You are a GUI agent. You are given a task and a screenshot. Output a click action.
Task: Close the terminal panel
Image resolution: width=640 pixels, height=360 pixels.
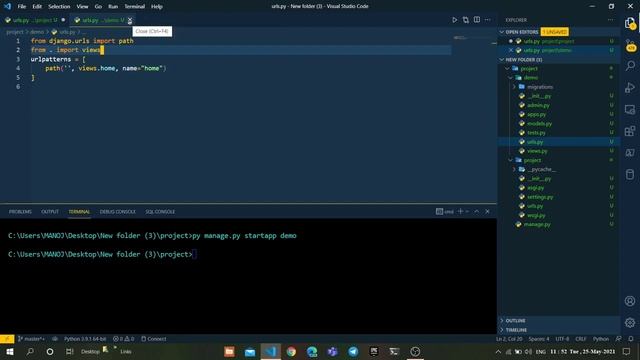[x=487, y=211]
